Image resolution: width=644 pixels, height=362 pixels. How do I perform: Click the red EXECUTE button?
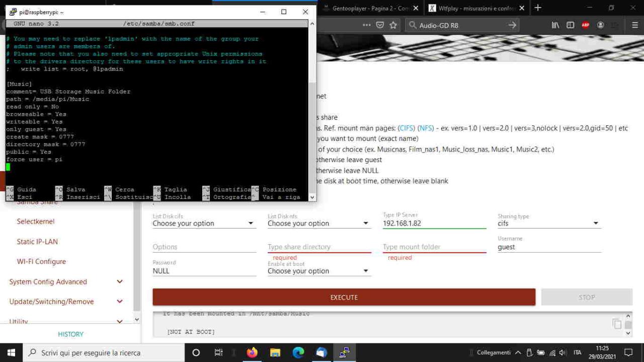[x=344, y=297]
